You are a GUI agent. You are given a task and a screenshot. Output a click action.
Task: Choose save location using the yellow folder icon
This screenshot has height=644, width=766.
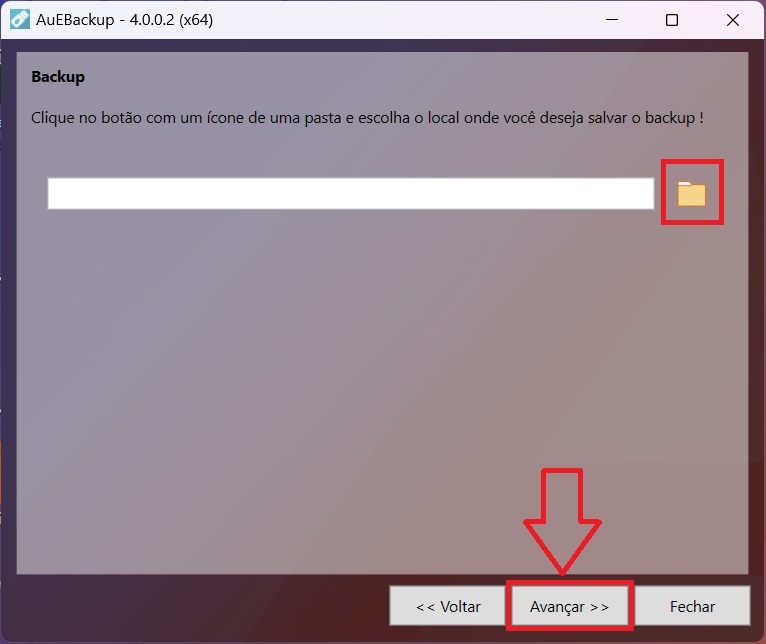(x=691, y=193)
